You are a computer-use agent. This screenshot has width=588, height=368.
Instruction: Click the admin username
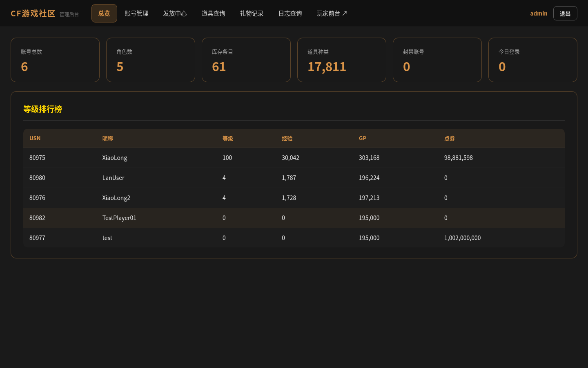pos(539,13)
